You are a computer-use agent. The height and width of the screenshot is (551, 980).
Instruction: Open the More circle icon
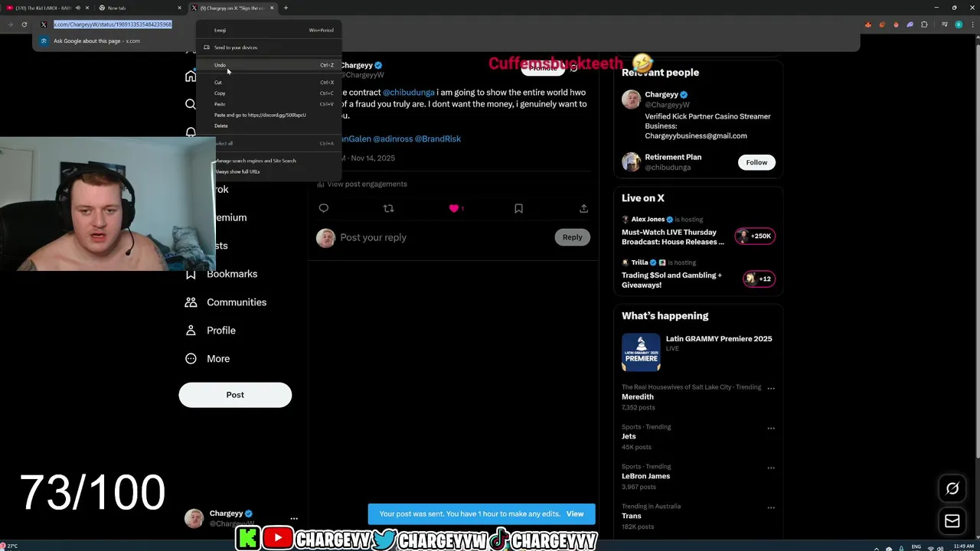pos(191,359)
